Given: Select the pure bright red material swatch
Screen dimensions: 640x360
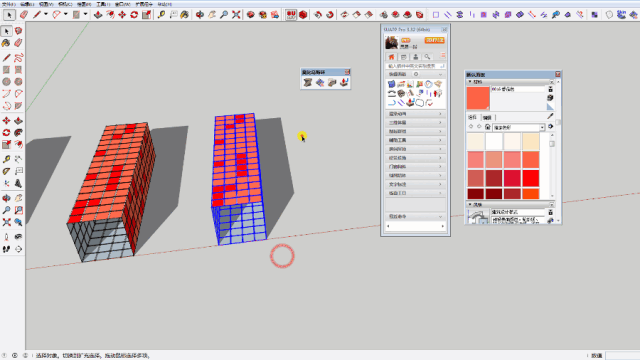Looking at the screenshot, I should tap(531, 178).
